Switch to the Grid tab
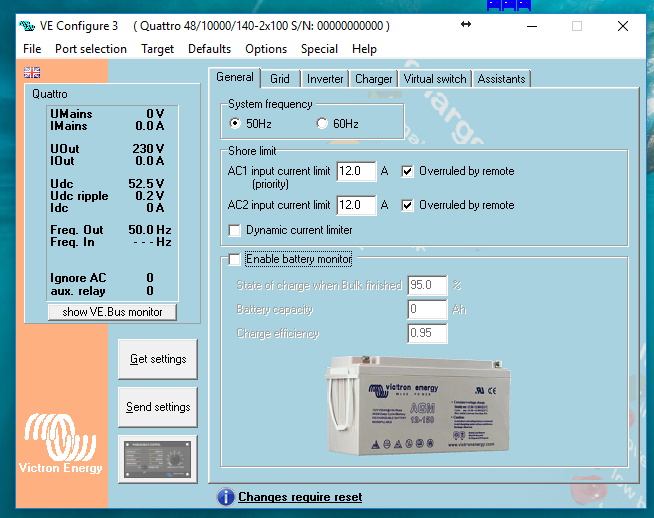 pos(280,79)
